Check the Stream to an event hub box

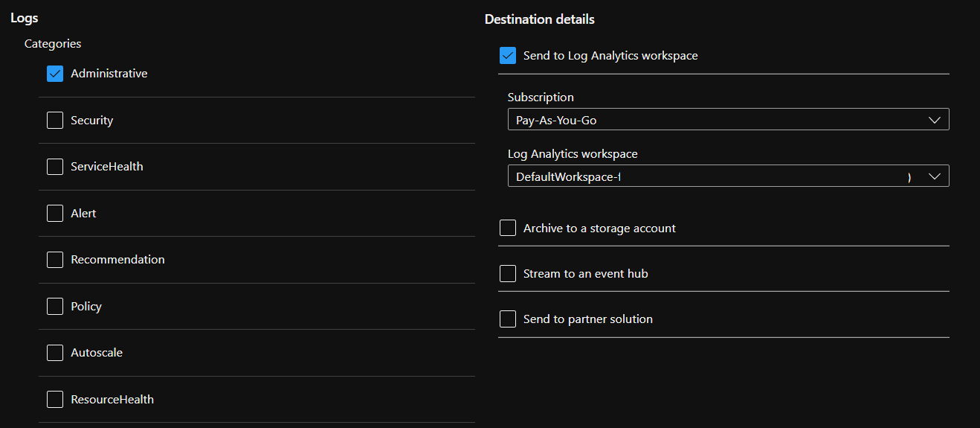tap(508, 274)
